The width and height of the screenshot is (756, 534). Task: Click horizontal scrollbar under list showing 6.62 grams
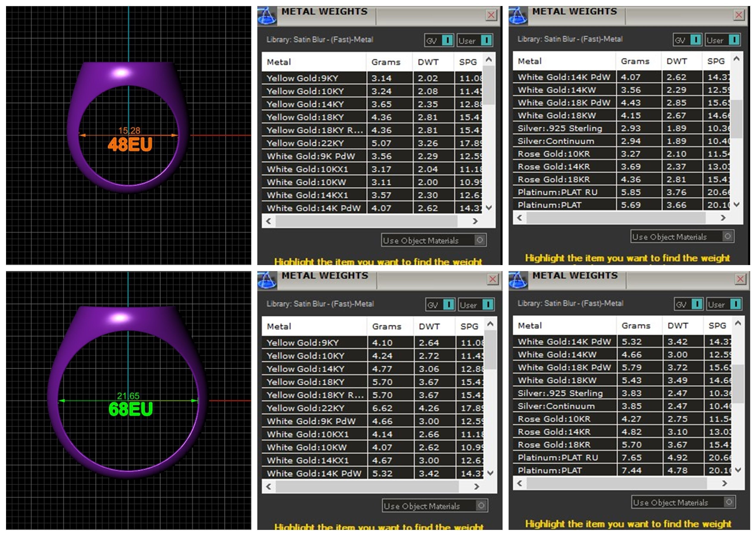tap(367, 486)
